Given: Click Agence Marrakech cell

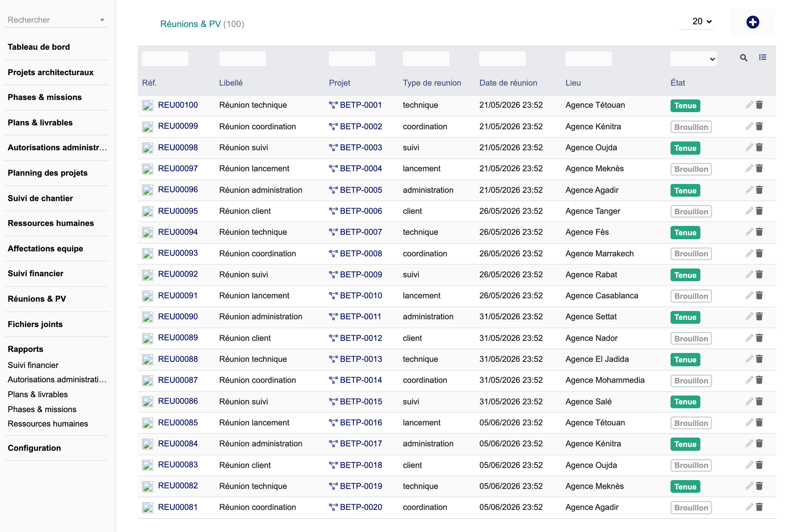Looking at the screenshot, I should coord(599,254).
